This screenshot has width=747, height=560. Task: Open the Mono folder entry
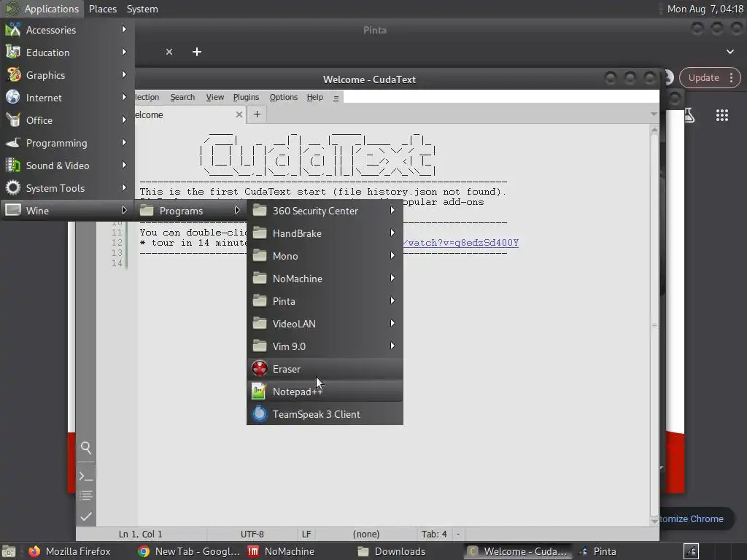(325, 256)
